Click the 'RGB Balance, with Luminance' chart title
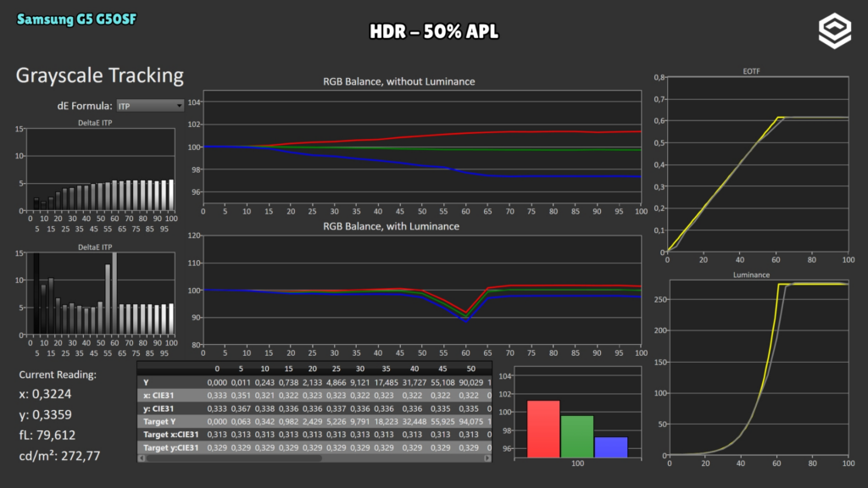The height and width of the screenshot is (488, 868). [391, 226]
